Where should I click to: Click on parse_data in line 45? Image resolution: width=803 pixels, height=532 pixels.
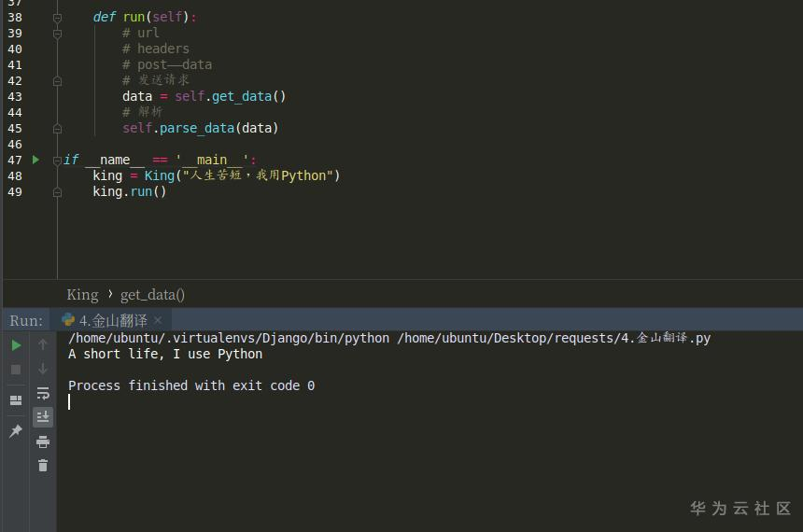[x=197, y=129]
